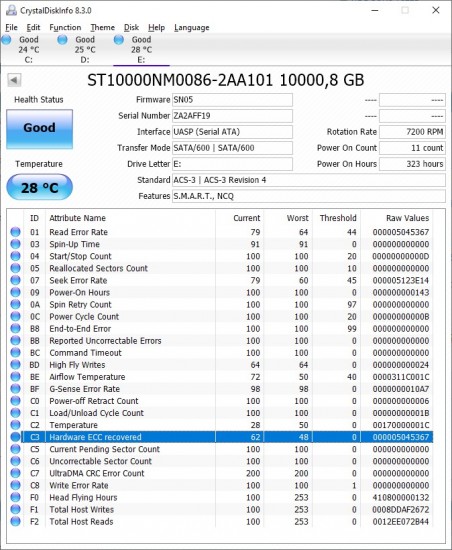
Task: Open the File menu
Action: 11,27
